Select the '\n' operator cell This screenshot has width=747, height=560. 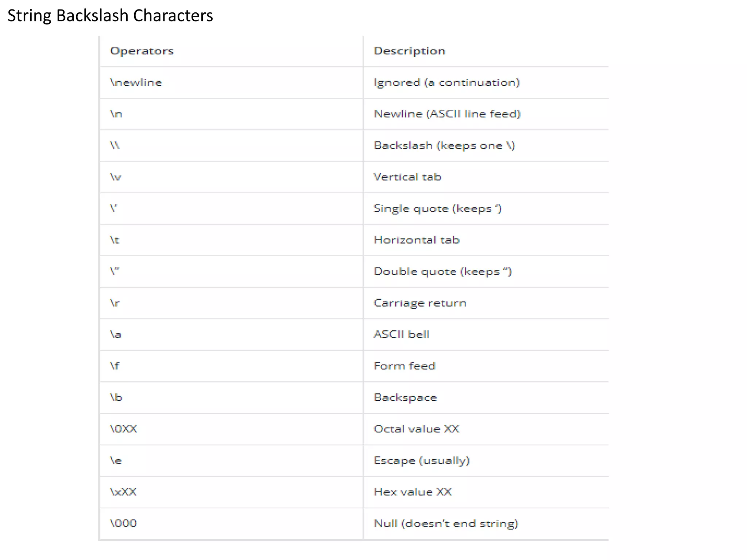pyautogui.click(x=116, y=114)
